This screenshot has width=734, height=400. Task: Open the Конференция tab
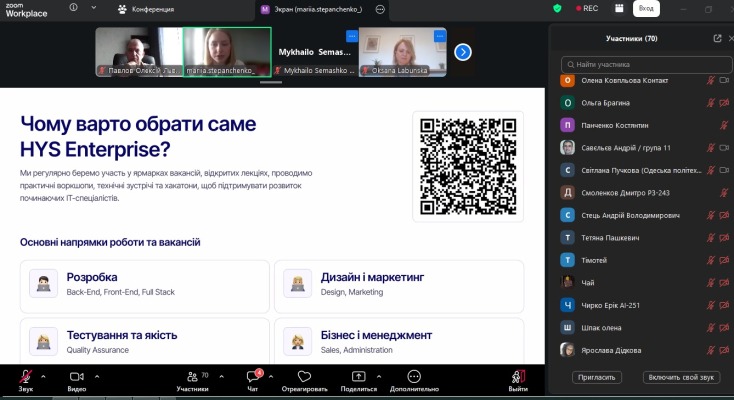(146, 9)
